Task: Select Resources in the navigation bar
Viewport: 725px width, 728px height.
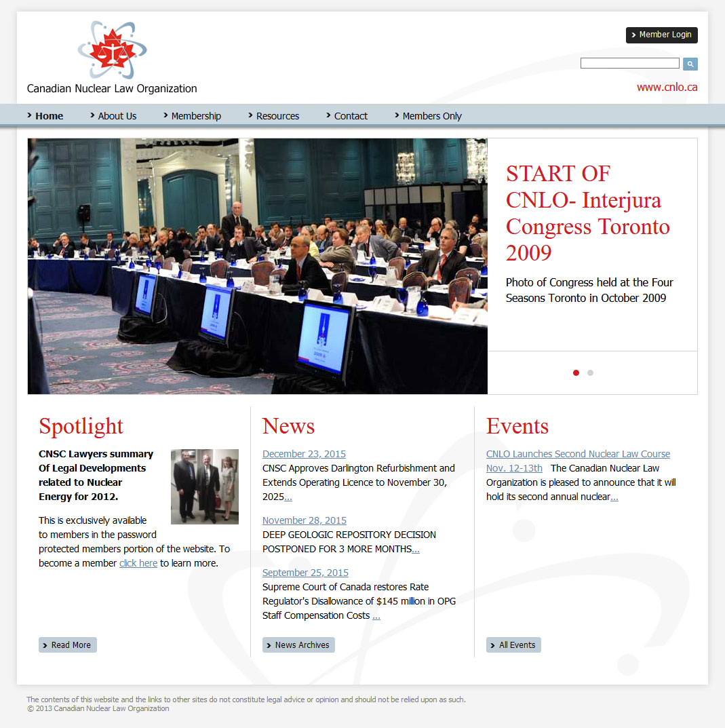Action: [274, 115]
